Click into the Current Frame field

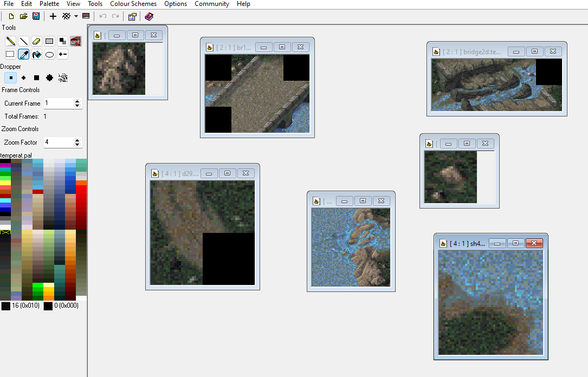pyautogui.click(x=59, y=103)
